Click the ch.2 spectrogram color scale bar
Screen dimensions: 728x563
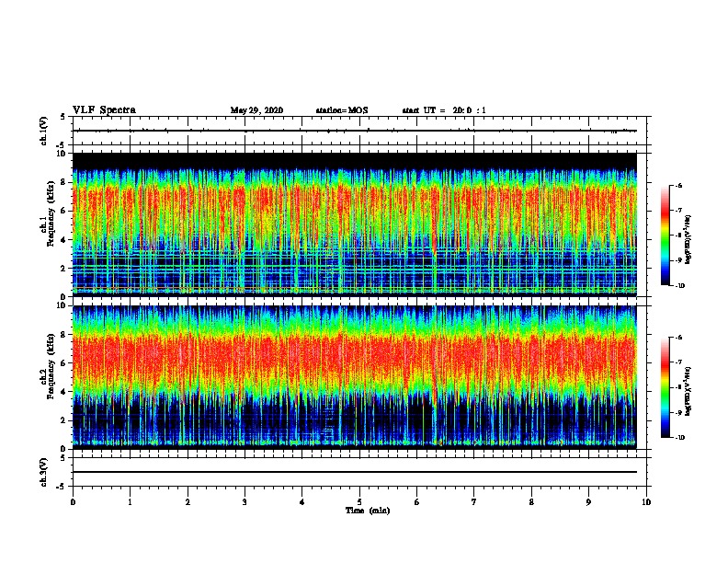click(x=665, y=387)
